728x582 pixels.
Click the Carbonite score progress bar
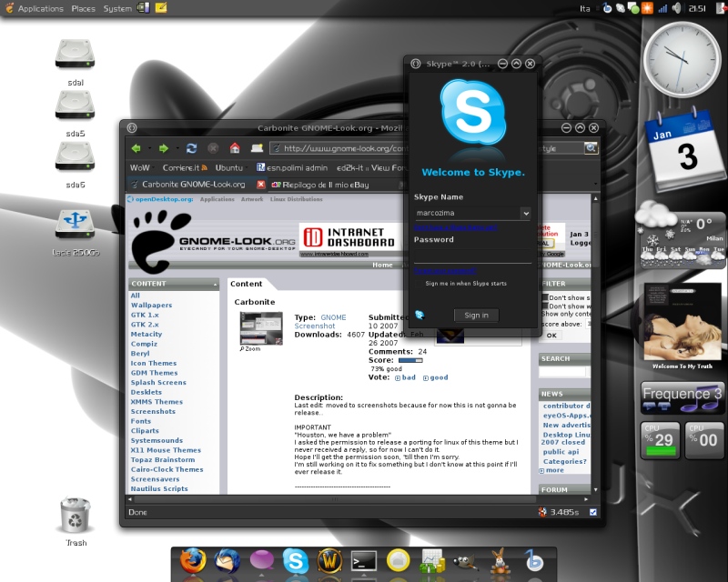pos(410,360)
